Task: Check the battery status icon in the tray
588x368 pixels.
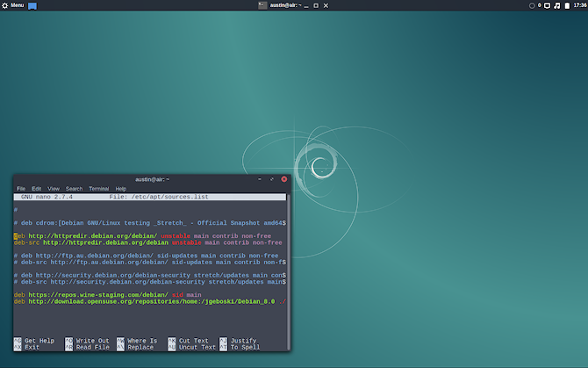Action: tap(567, 5)
